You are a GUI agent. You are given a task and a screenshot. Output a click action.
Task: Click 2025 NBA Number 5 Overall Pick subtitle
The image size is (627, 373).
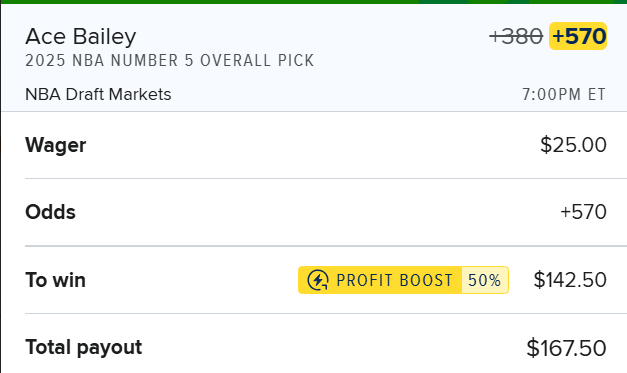170,60
